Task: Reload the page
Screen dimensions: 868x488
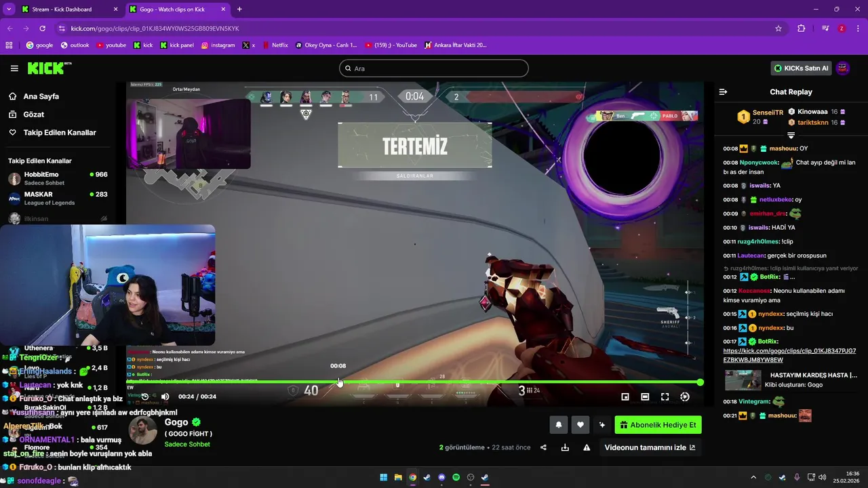Action: tap(43, 28)
